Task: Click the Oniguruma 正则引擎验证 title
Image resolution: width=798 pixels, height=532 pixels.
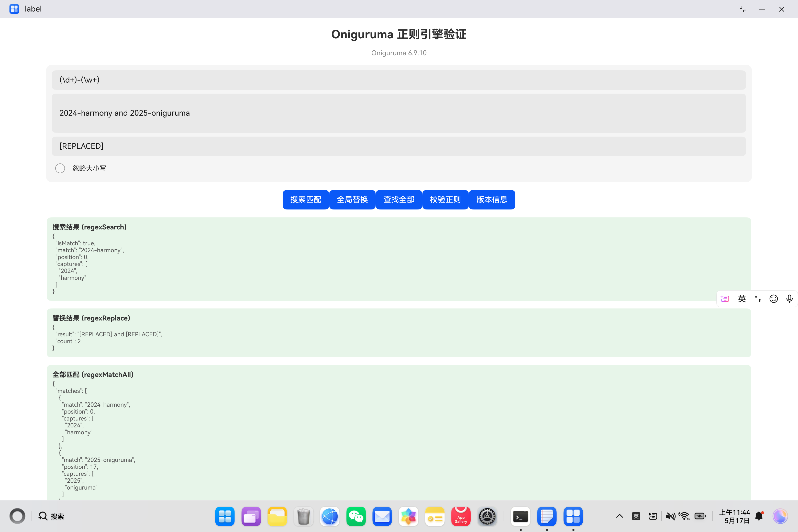Action: pos(399,34)
